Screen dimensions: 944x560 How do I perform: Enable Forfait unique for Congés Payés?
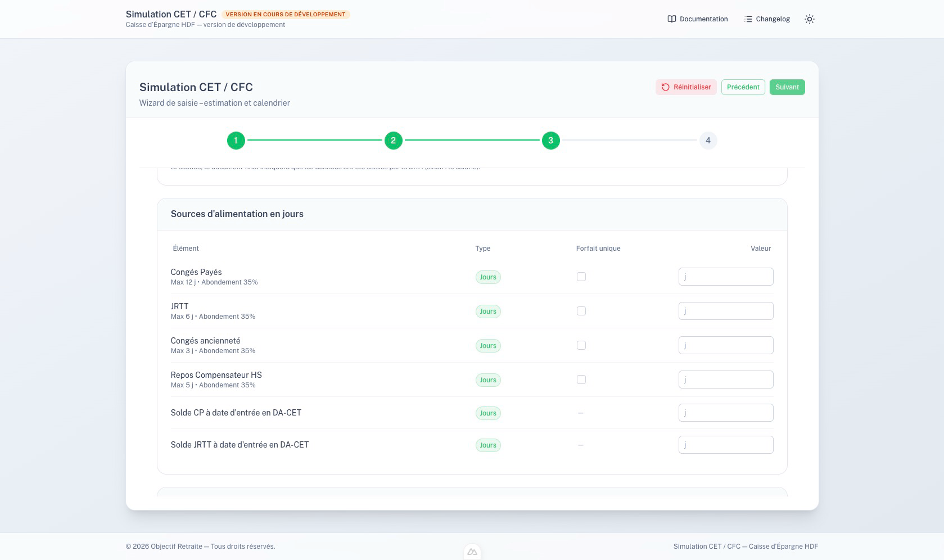point(581,277)
